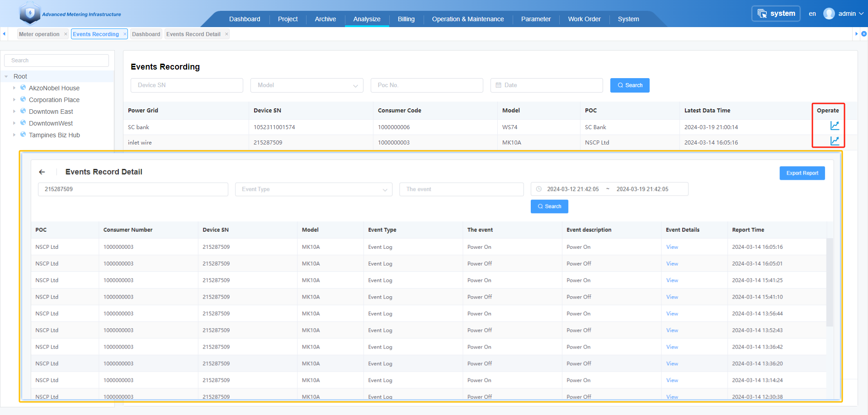Click the back arrow in Events Record Detail
The image size is (868, 415).
42,172
